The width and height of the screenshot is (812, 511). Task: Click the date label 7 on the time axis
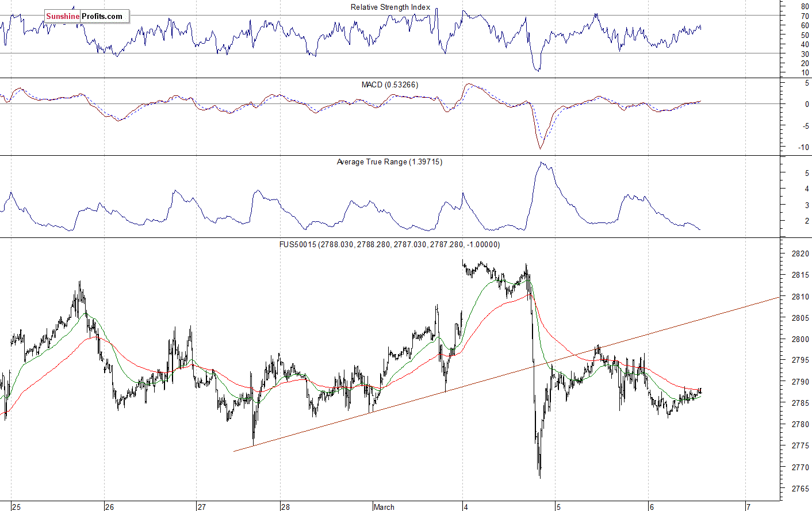coord(748,507)
